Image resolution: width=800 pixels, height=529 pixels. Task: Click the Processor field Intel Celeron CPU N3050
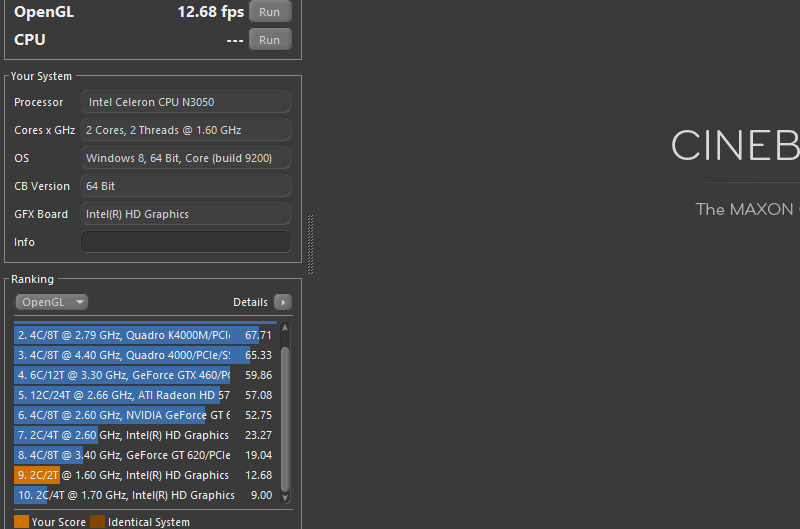coord(186,102)
